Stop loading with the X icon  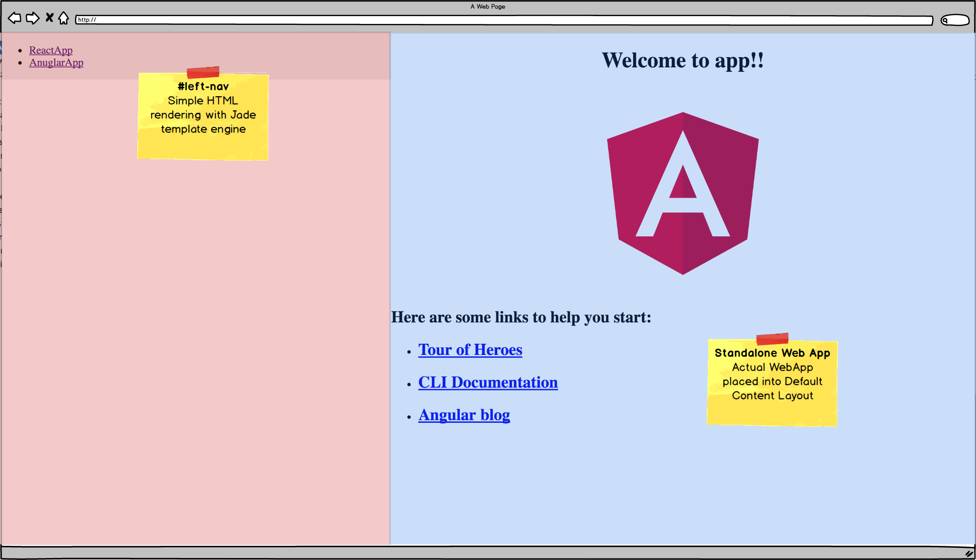tap(49, 18)
